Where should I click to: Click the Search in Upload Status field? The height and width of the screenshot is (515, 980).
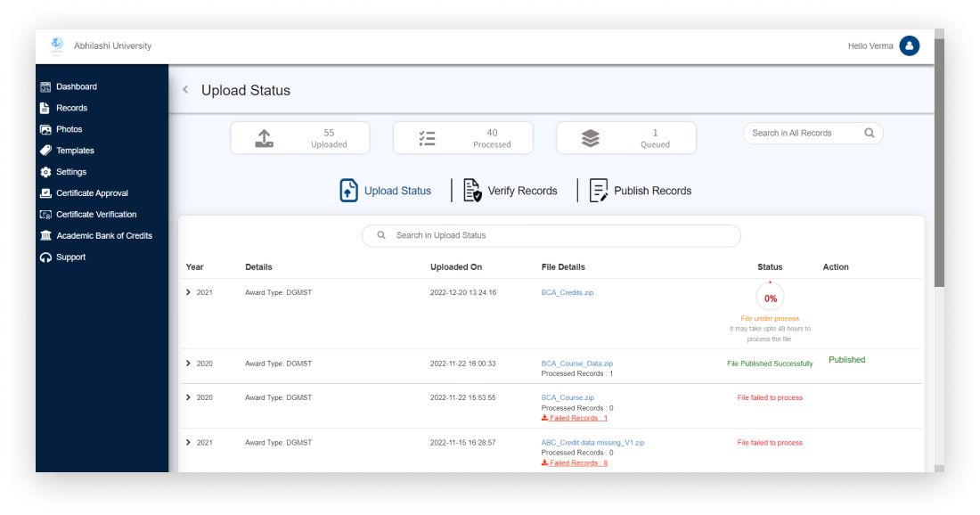click(x=551, y=235)
